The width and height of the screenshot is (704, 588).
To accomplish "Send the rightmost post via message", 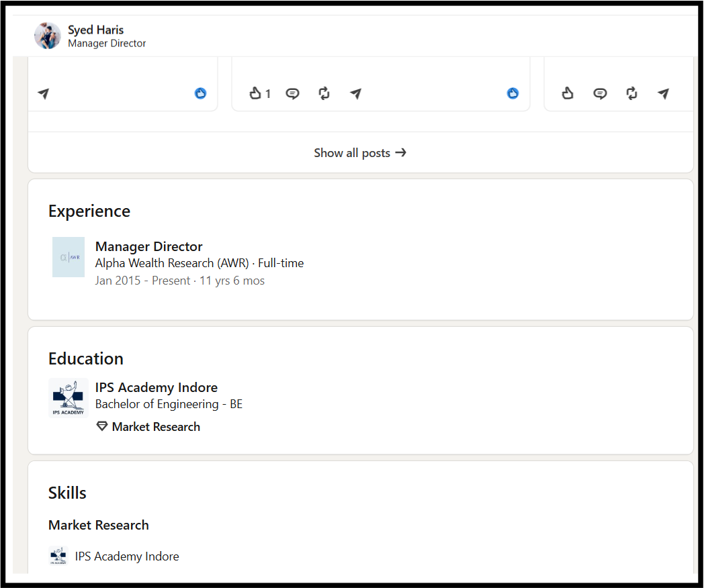I will point(663,94).
